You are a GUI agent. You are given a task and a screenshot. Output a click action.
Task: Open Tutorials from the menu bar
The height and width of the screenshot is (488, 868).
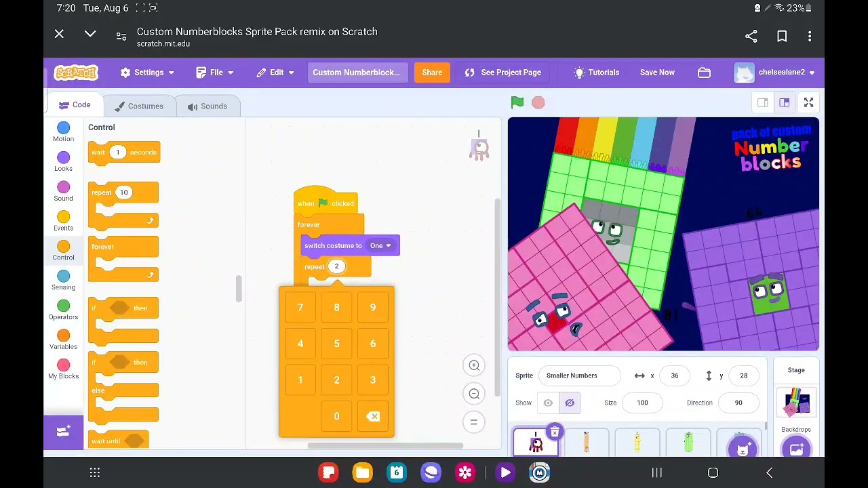pyautogui.click(x=596, y=73)
